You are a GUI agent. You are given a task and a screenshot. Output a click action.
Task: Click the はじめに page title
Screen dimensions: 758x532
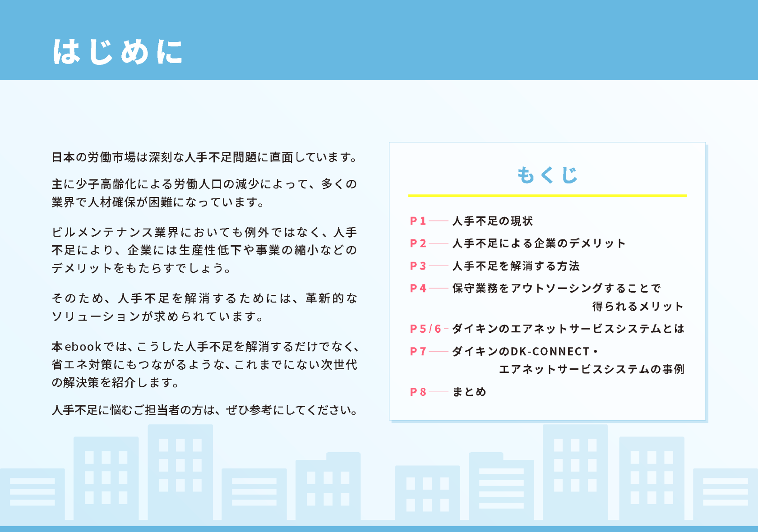click(118, 51)
